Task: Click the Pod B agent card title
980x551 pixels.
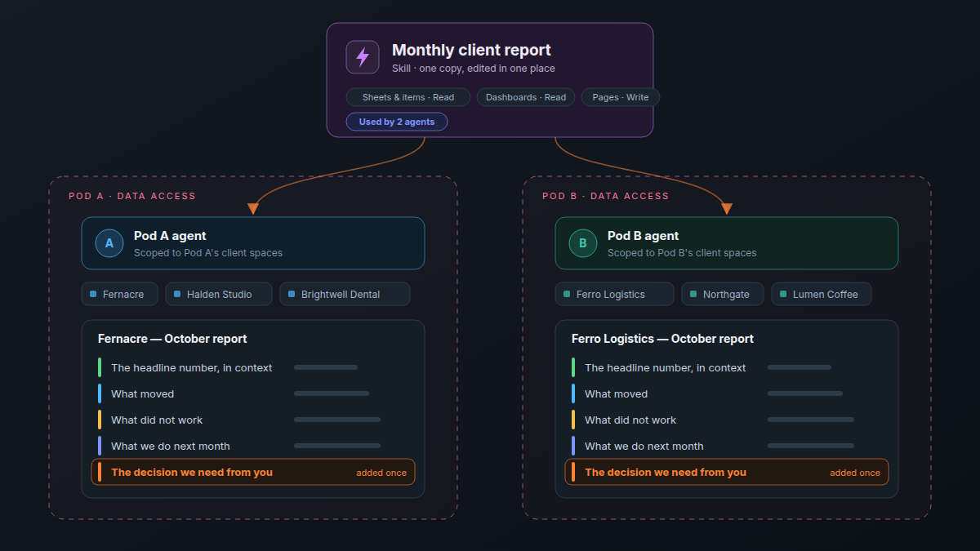Action: click(x=644, y=236)
